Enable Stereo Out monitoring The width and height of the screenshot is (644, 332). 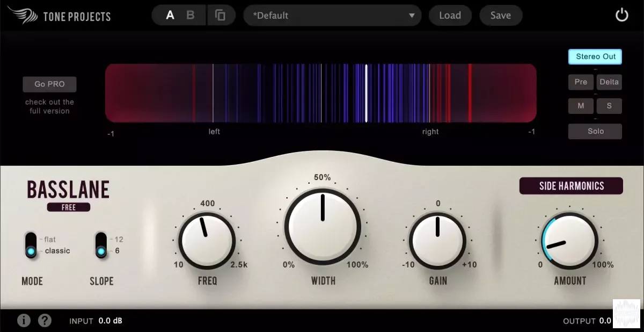(x=595, y=56)
